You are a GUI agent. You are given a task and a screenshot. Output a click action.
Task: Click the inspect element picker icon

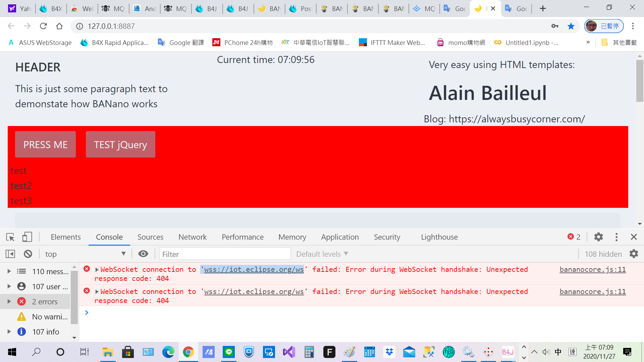[x=10, y=237]
